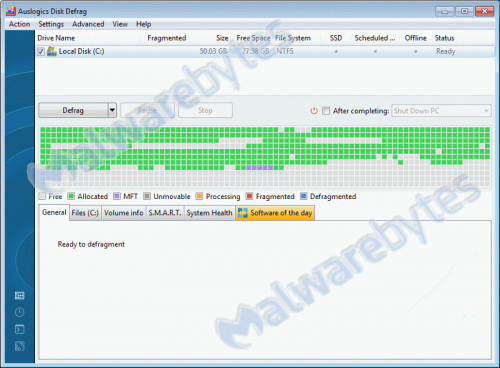Click the bottom reports icon in sidebar
The width and height of the screenshot is (500, 368).
(20, 346)
